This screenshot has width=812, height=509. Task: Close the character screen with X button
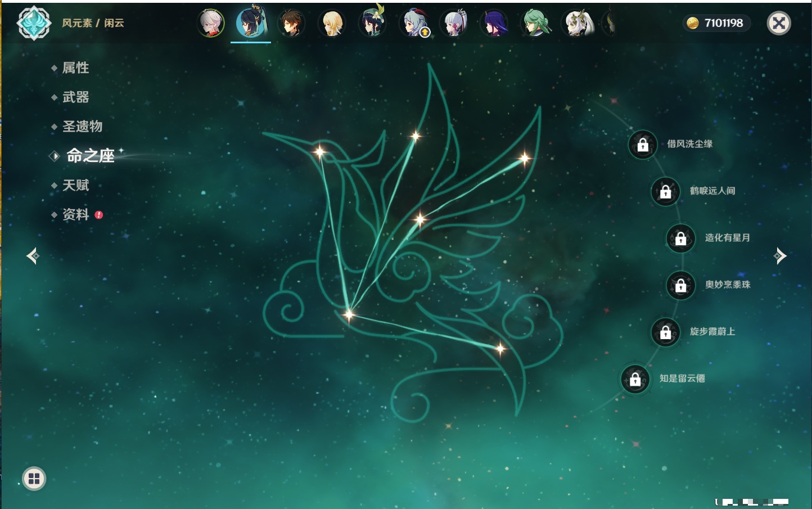click(x=779, y=23)
